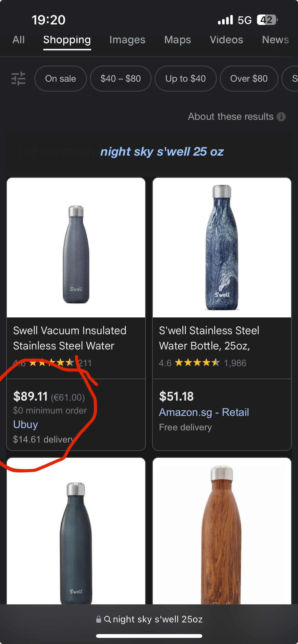Open the Amazon.sg - Retail link
298x644 pixels.
(x=204, y=412)
